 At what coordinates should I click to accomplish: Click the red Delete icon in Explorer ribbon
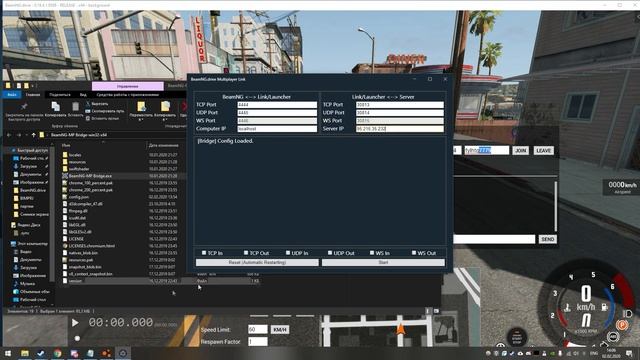coord(183,107)
